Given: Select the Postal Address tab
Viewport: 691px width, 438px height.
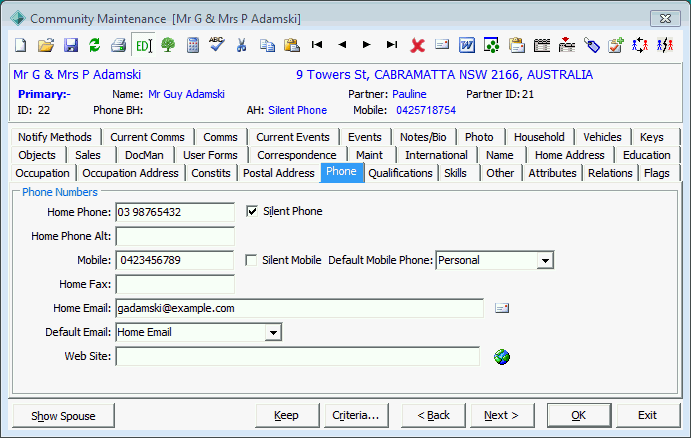Looking at the screenshot, I should tap(279, 173).
